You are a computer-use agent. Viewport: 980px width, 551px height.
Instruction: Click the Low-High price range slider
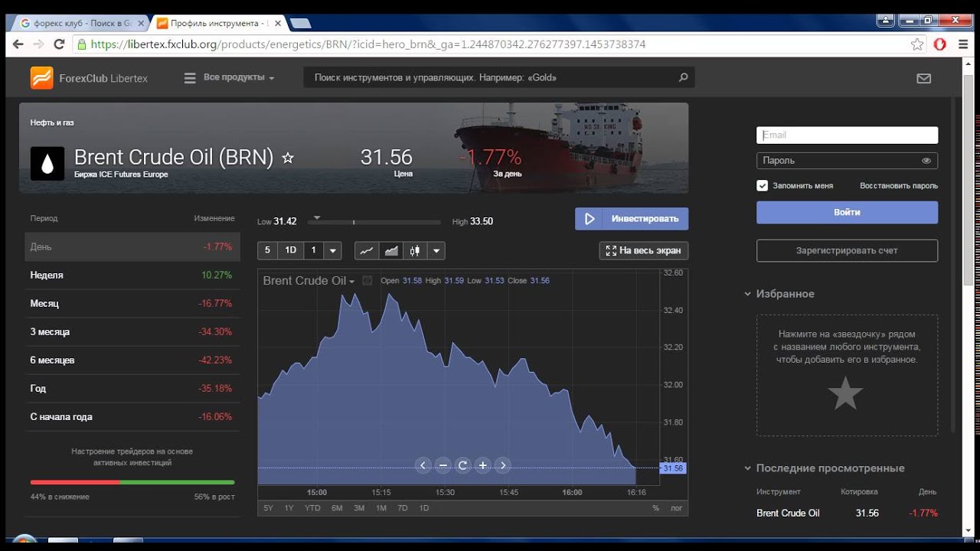374,222
